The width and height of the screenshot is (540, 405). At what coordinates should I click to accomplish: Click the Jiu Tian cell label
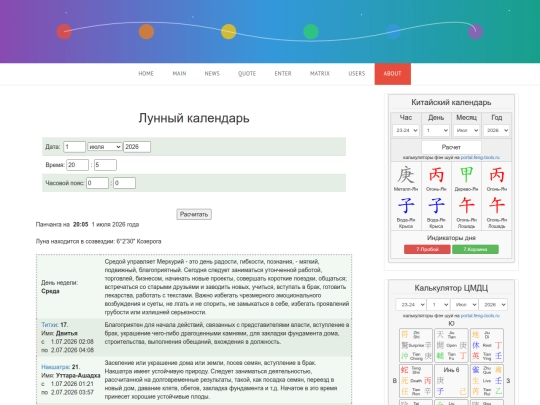point(451,335)
